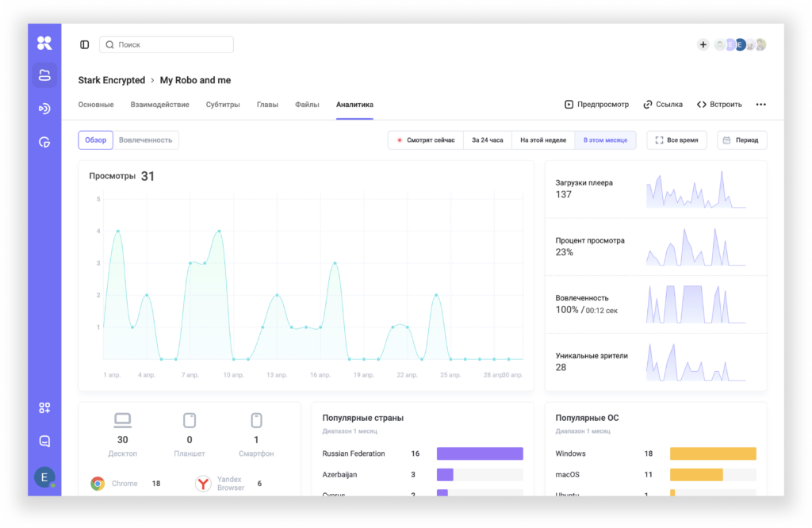Open the pie-chart statistics icon in sidebar
The height and width of the screenshot is (528, 812).
tap(44, 142)
